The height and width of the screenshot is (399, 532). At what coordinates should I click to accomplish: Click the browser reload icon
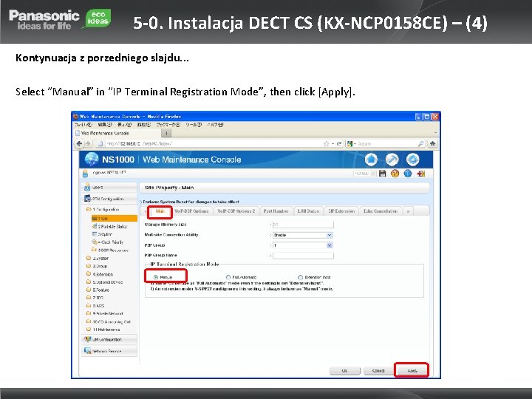tap(338, 143)
